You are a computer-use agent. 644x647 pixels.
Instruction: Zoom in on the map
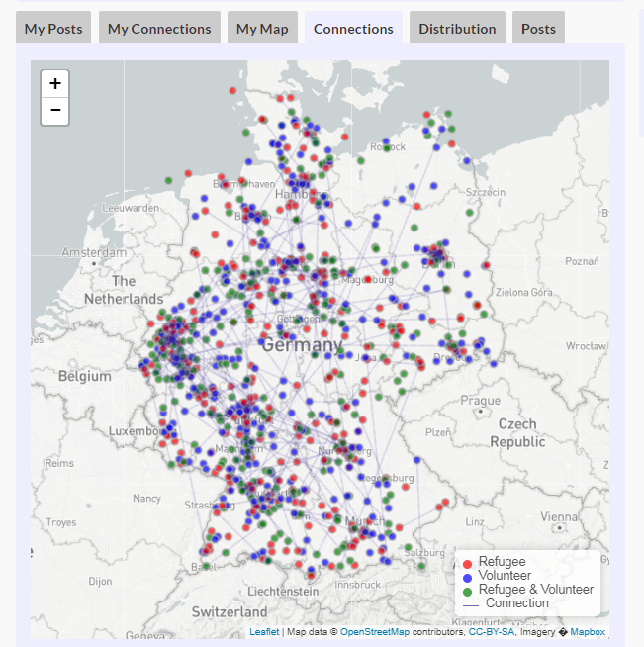point(54,84)
